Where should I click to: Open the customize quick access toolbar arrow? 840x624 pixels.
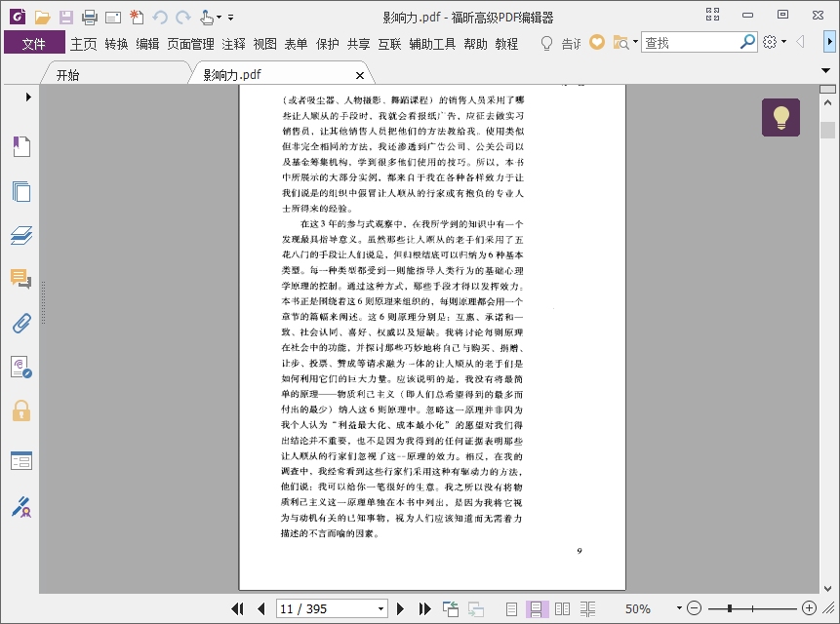click(x=230, y=18)
